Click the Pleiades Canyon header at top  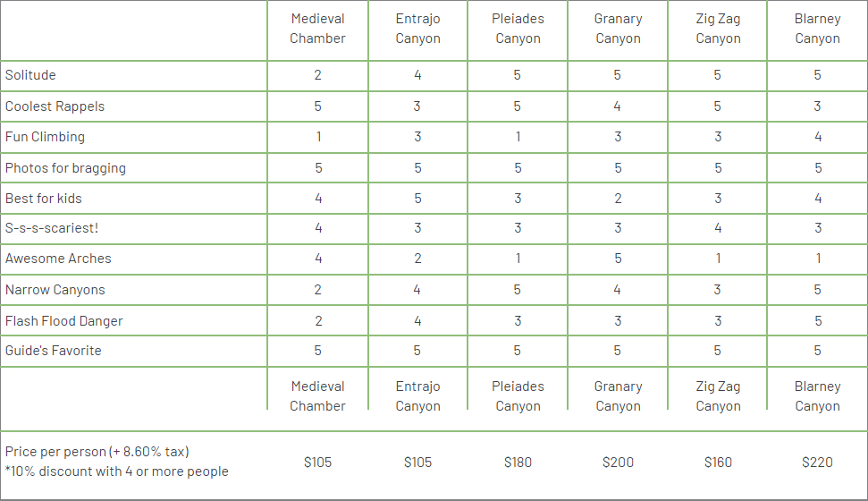tap(518, 29)
